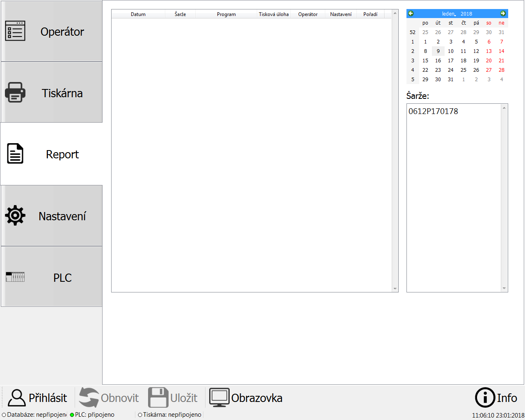Click the Databáze status indicator circle

[x=4, y=415]
